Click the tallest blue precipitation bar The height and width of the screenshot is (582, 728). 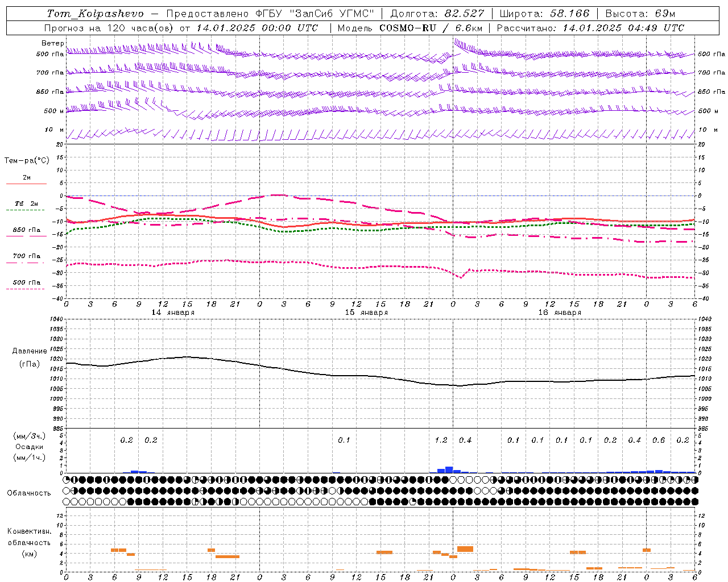point(449,469)
